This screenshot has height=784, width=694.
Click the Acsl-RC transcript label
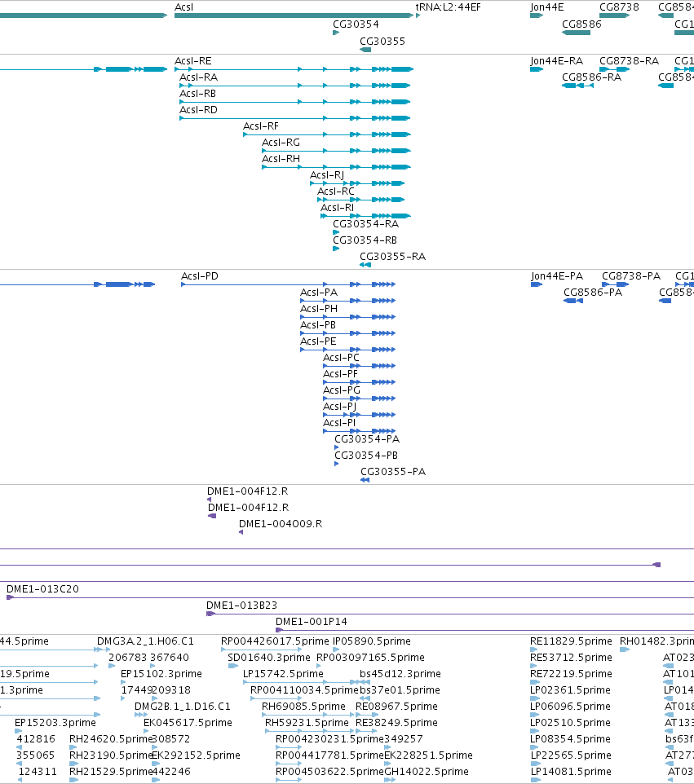click(x=336, y=192)
